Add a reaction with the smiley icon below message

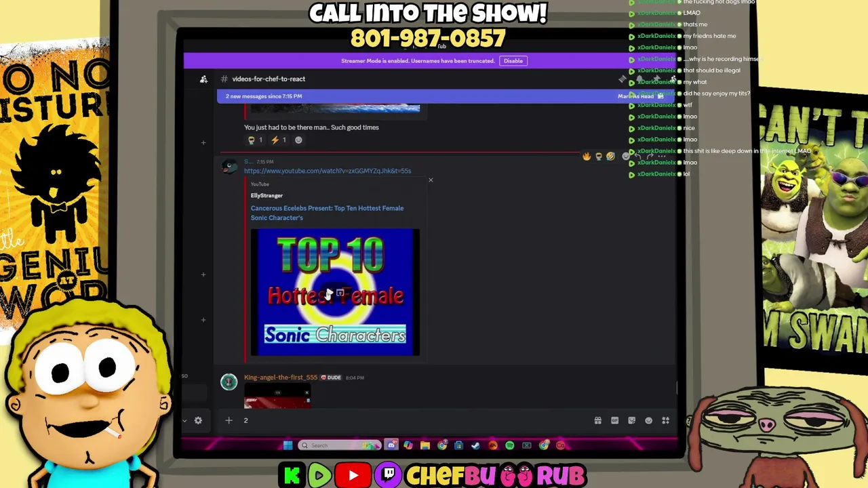point(298,140)
